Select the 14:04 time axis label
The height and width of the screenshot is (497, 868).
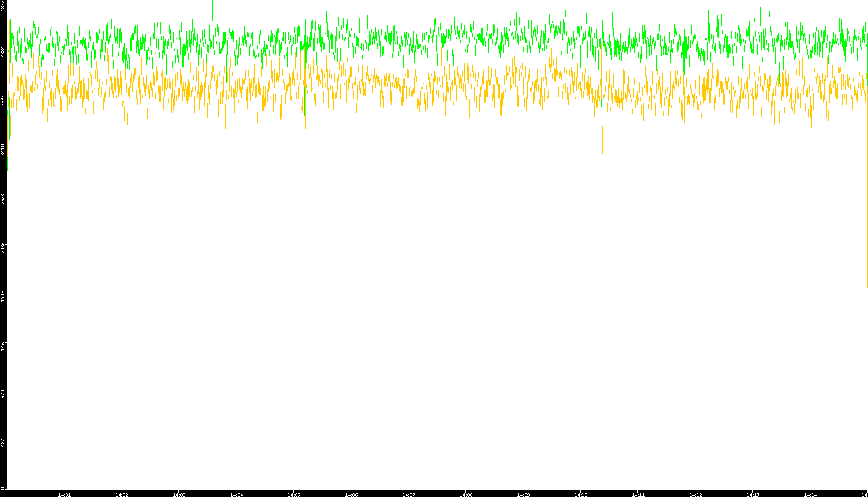click(x=236, y=495)
